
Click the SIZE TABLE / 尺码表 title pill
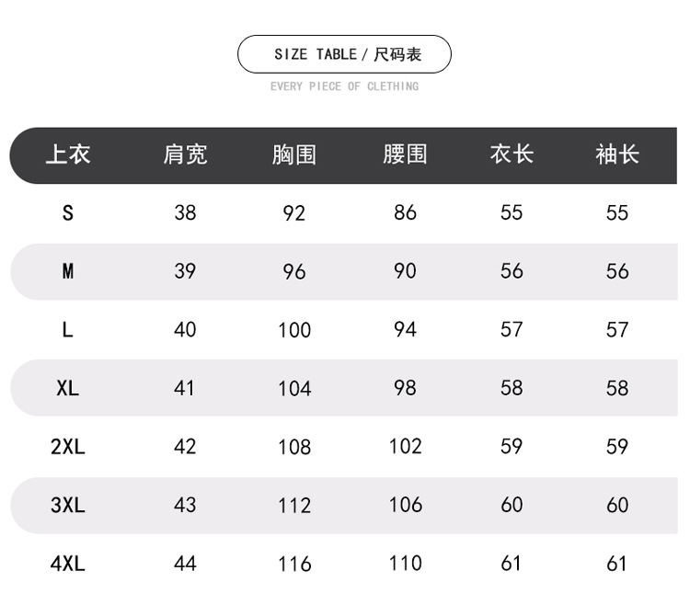tap(345, 54)
